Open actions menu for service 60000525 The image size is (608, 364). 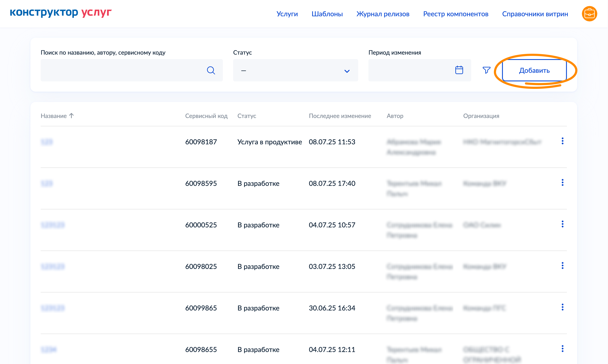[562, 224]
